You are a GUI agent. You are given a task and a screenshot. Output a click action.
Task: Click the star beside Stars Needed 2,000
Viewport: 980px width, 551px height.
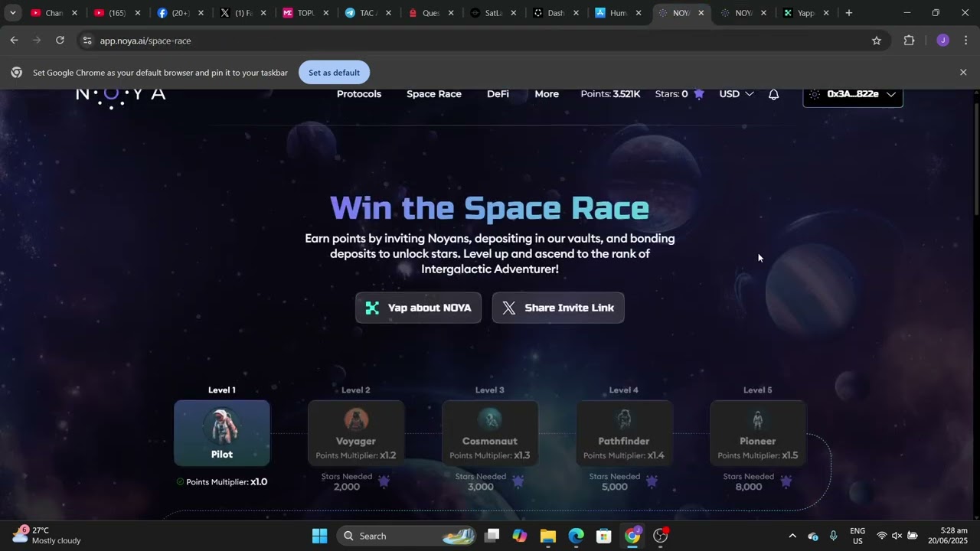(384, 481)
